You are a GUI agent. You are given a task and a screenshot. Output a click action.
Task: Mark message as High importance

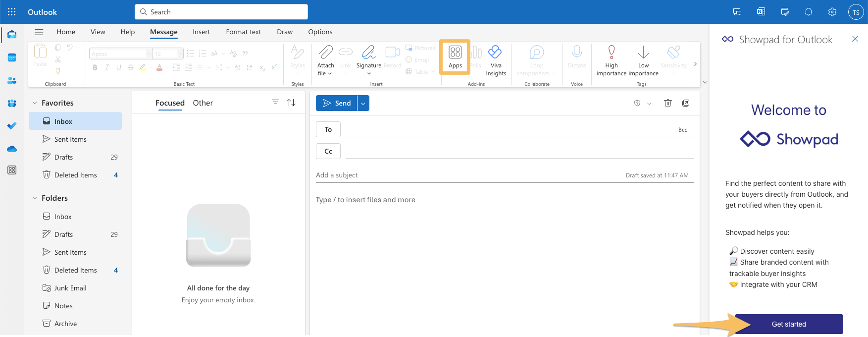[x=612, y=60]
